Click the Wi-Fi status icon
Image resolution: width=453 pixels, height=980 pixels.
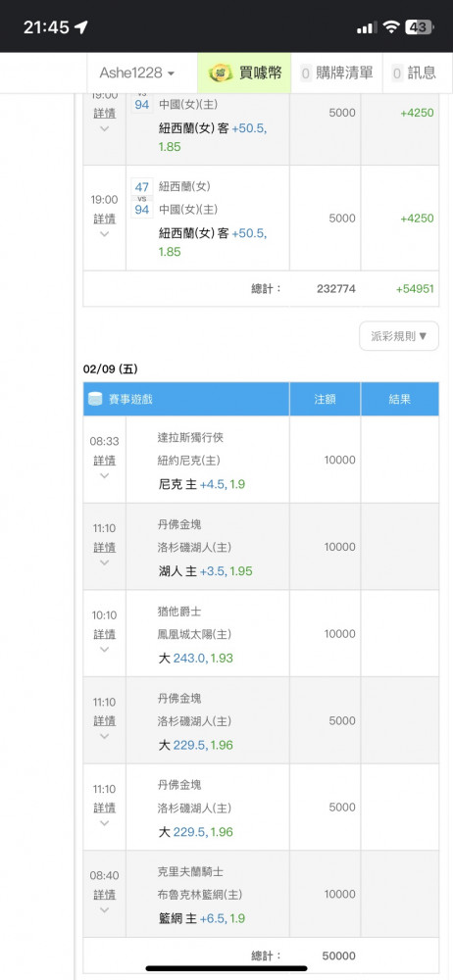(x=391, y=26)
